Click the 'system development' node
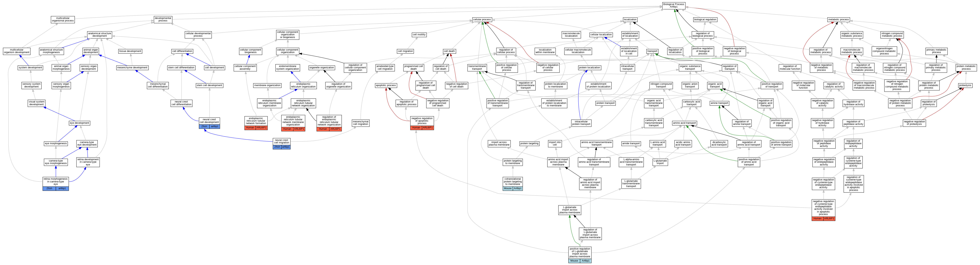 click(x=31, y=68)
